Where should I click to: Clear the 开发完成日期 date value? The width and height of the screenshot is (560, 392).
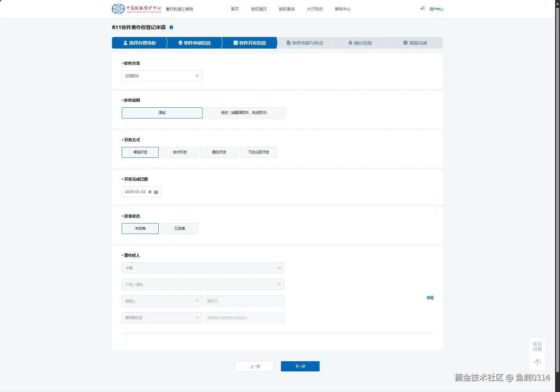click(150, 192)
